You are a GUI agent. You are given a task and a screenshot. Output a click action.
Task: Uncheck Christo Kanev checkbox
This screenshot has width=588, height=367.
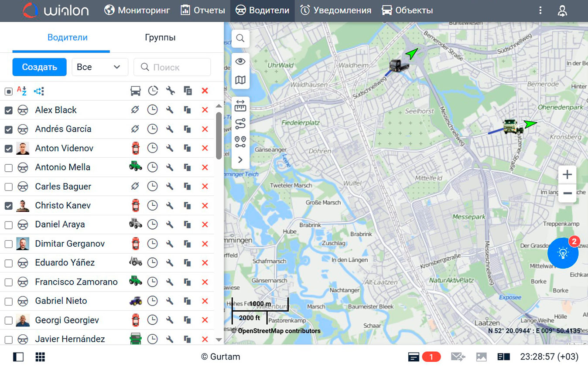8,206
